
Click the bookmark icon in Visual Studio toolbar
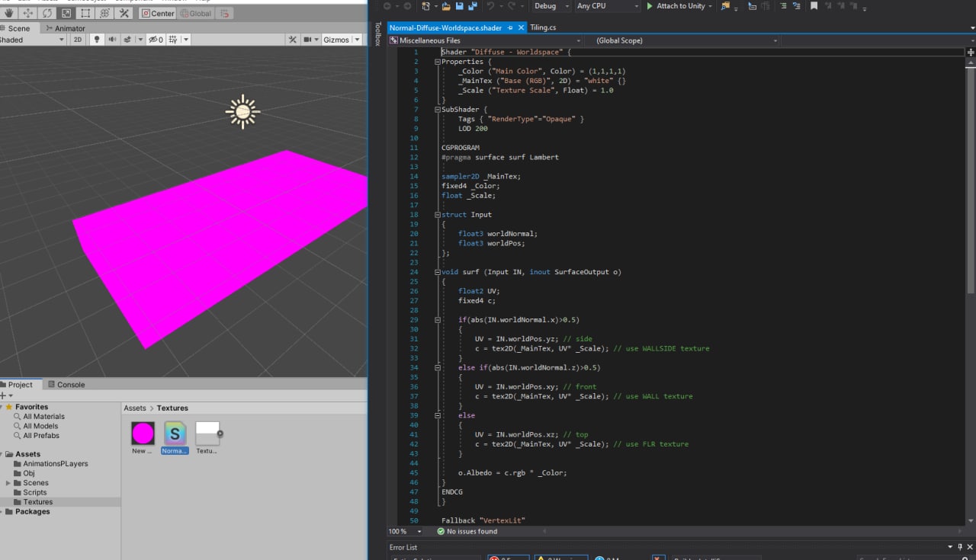(814, 6)
